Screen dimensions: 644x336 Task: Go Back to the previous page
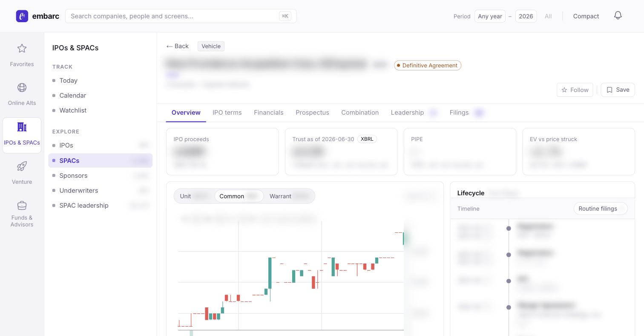pyautogui.click(x=177, y=46)
